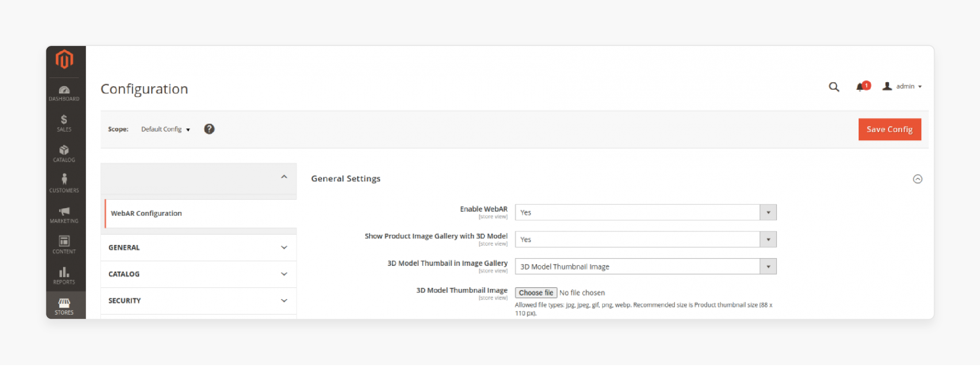
Task: Open the Marketing sidebar menu
Action: 64,215
